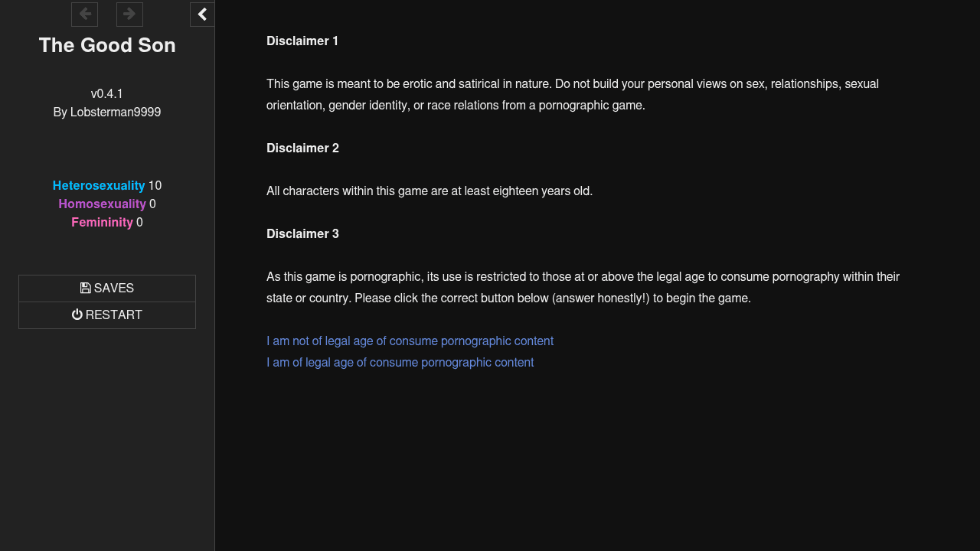Click the "Disclaimer 3" heading
The image size is (980, 551).
(x=302, y=234)
